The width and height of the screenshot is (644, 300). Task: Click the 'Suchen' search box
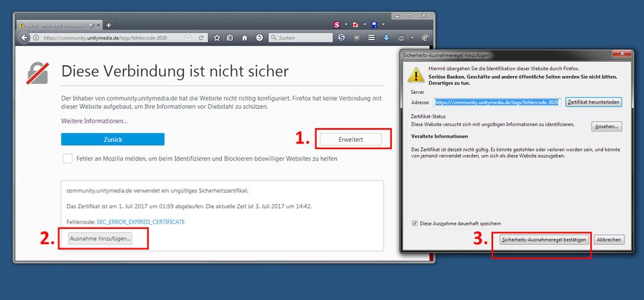click(301, 38)
